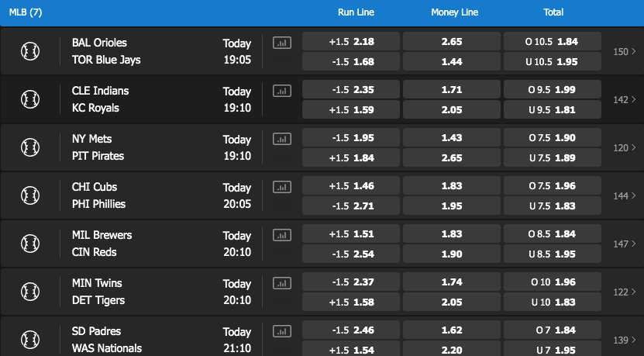Open stats icon for BAL Orioles game
644x356 pixels.
pyautogui.click(x=282, y=43)
